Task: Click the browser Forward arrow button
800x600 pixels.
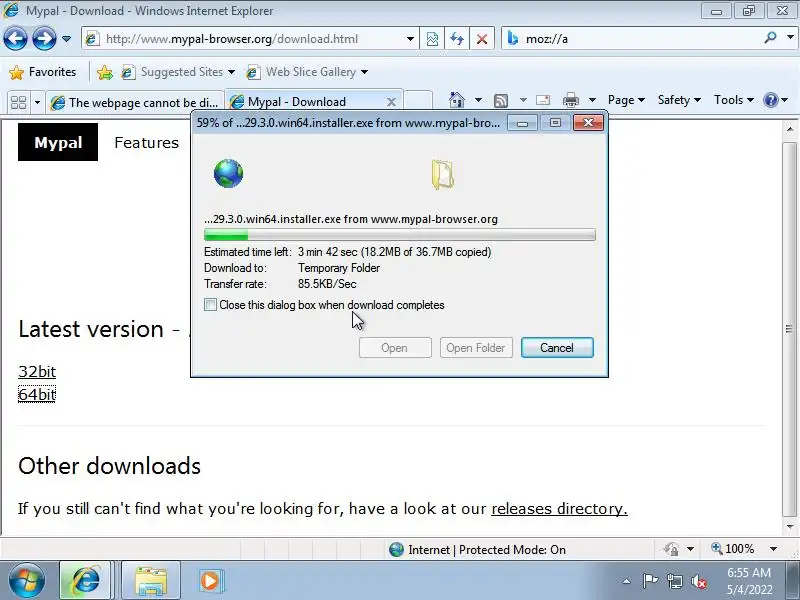Action: point(44,39)
